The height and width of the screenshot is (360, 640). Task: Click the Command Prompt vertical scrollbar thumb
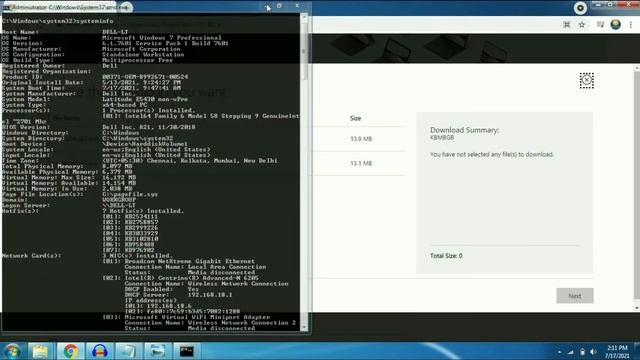click(x=304, y=51)
